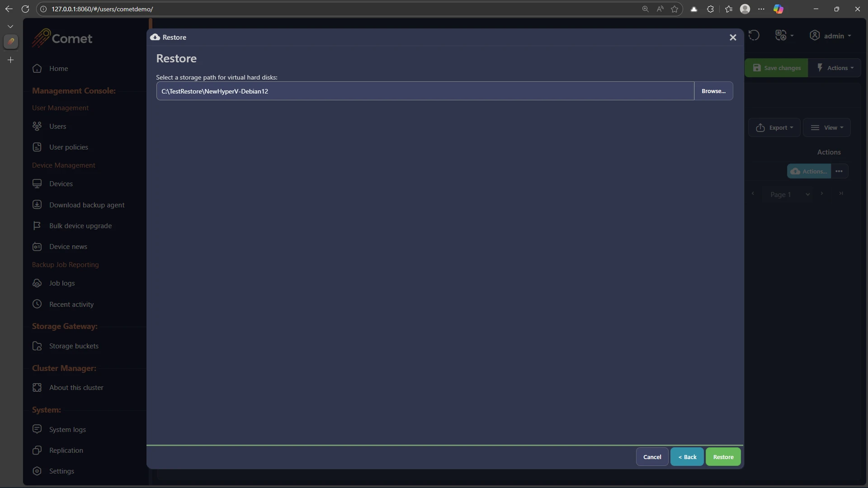Open the admin account dropdown

click(x=830, y=36)
